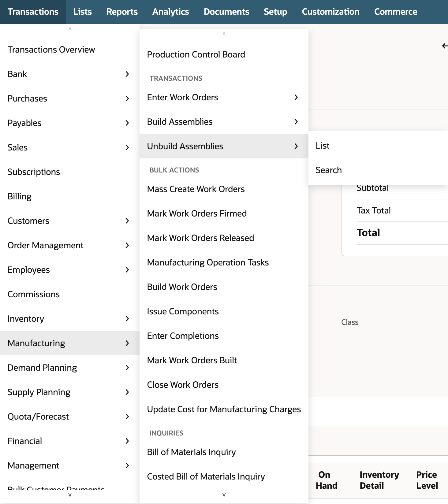
Task: Open the Customization menu
Action: click(x=330, y=12)
